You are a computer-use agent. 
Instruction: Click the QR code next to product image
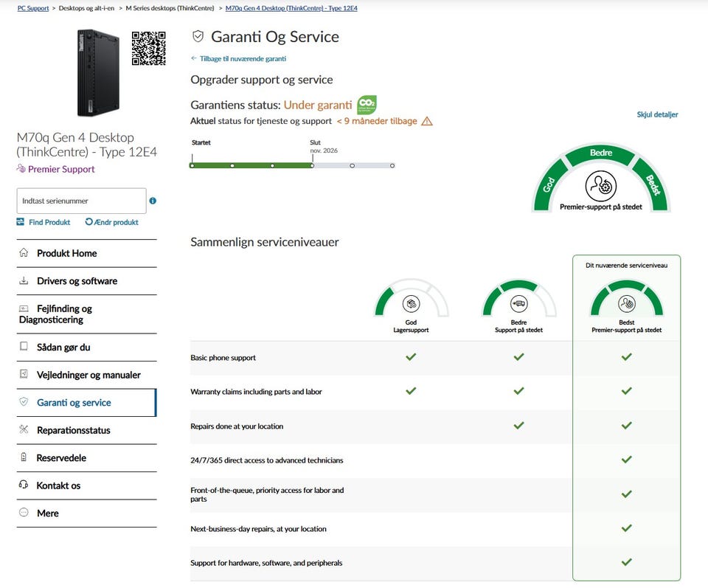[x=148, y=49]
